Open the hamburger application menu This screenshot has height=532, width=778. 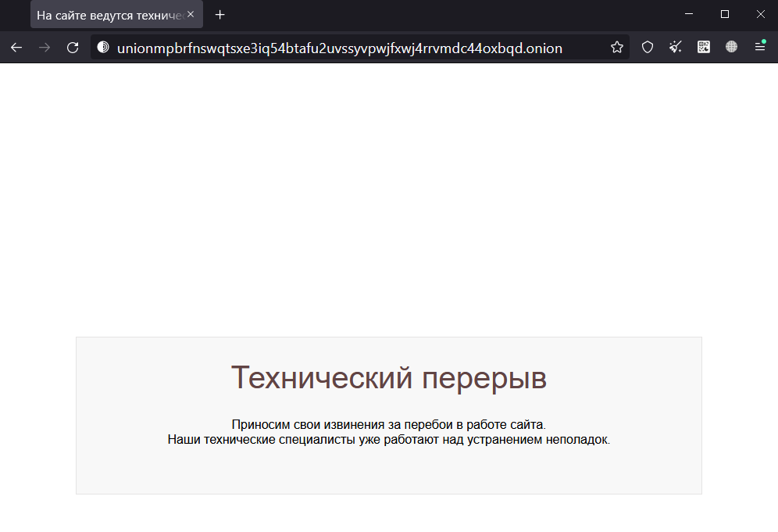[759, 47]
